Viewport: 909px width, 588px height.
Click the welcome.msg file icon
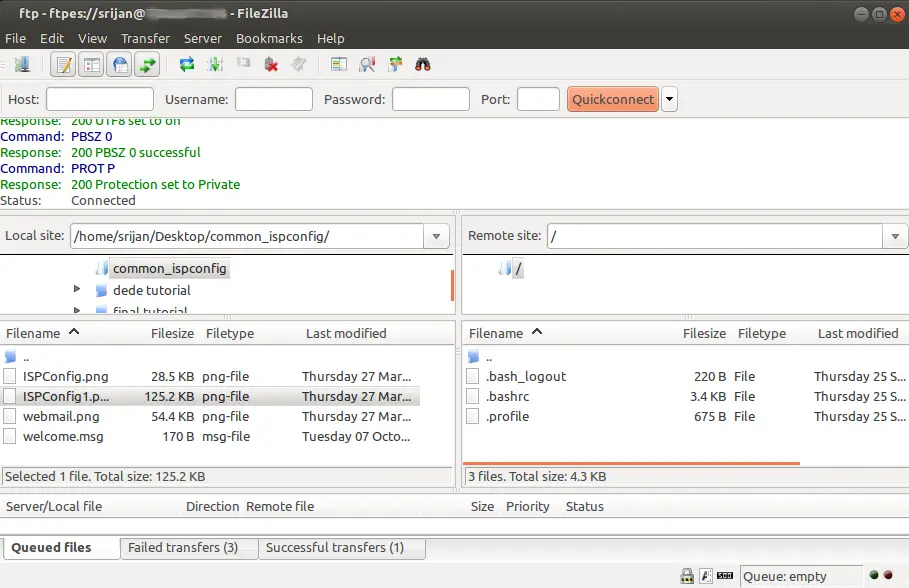pos(10,436)
